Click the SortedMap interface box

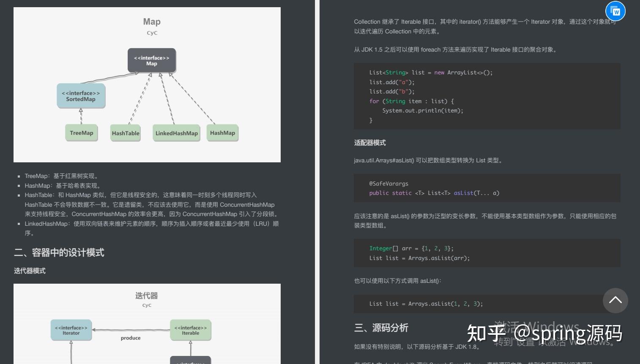point(81,96)
